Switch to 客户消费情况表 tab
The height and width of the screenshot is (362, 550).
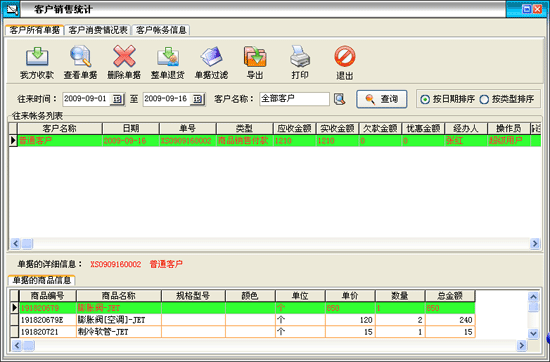(x=98, y=30)
